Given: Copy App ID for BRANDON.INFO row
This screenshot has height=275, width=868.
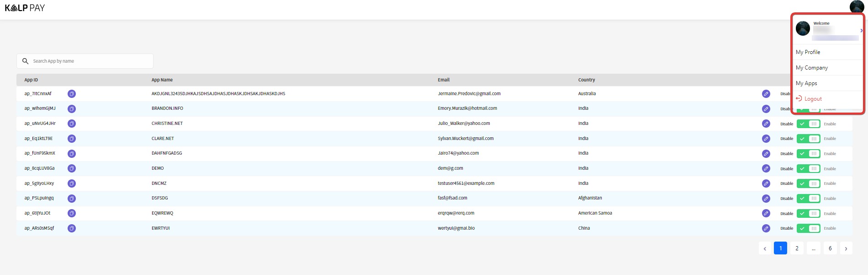Looking at the screenshot, I should point(72,109).
